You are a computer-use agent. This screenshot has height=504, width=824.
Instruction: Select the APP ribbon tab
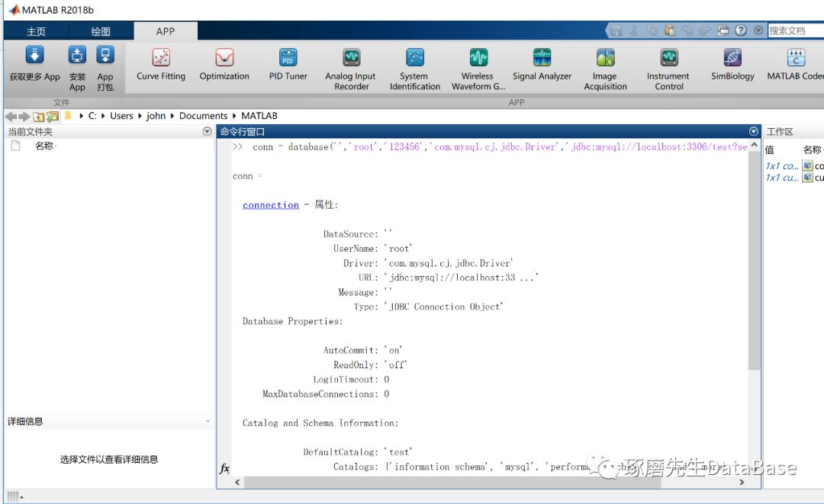click(x=166, y=31)
